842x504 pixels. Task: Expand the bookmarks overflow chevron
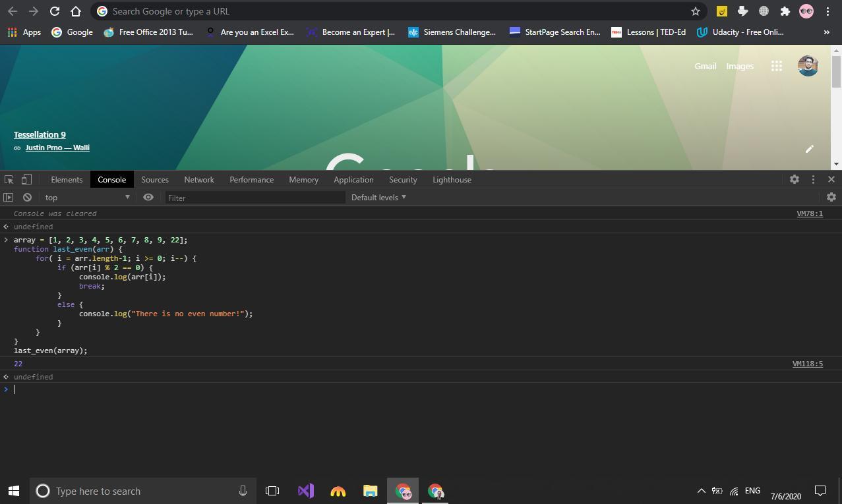[x=826, y=32]
